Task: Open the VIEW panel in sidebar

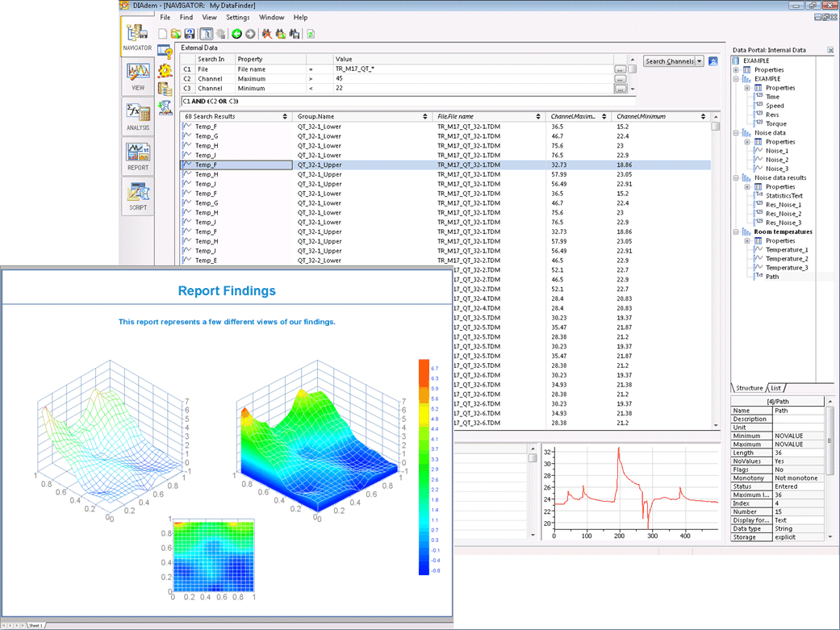Action: [137, 77]
